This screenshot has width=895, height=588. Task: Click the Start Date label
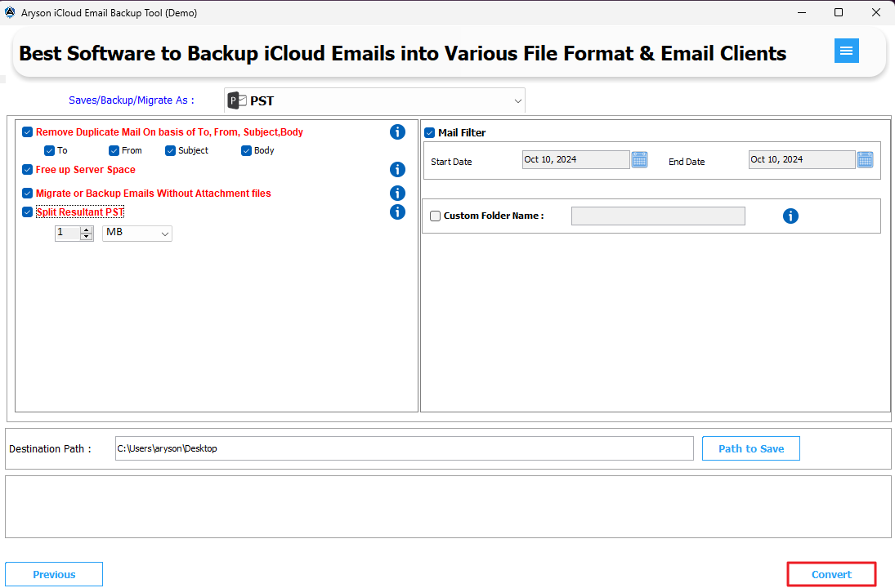tap(451, 162)
